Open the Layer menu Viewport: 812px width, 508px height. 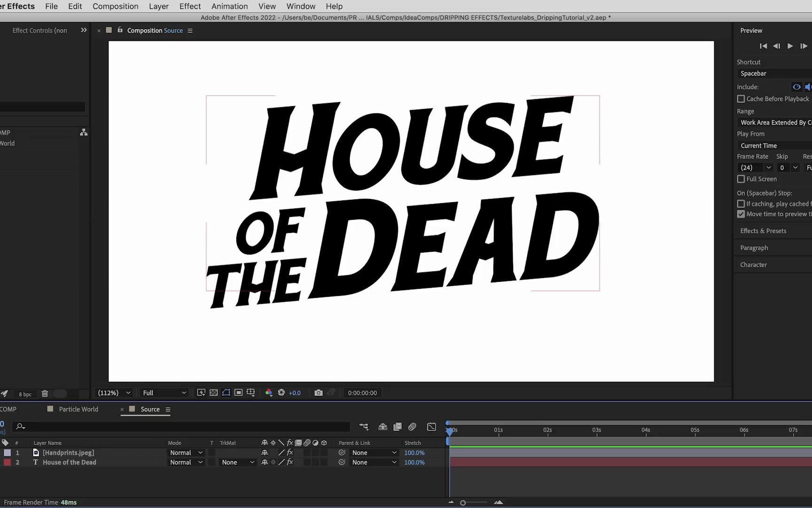[x=158, y=6]
